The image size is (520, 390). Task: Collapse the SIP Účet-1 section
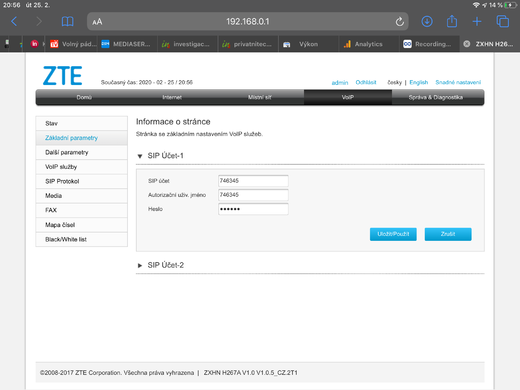coord(140,156)
